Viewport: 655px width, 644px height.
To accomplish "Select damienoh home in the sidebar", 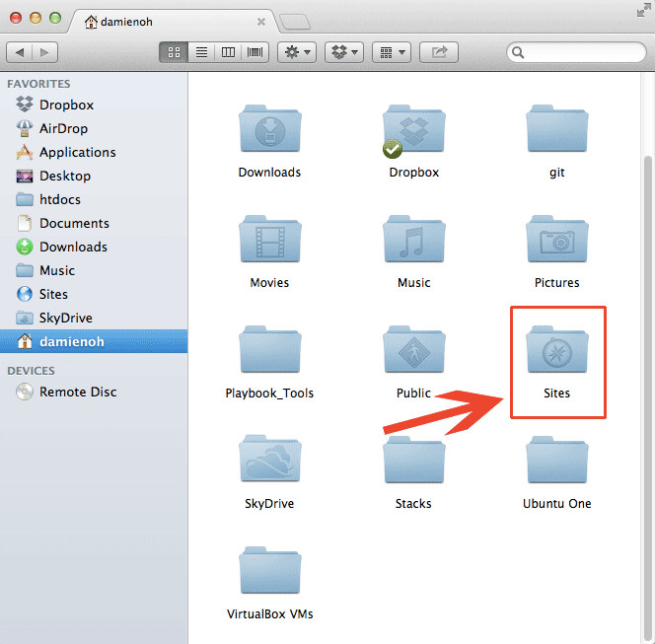I will pyautogui.click(x=94, y=341).
